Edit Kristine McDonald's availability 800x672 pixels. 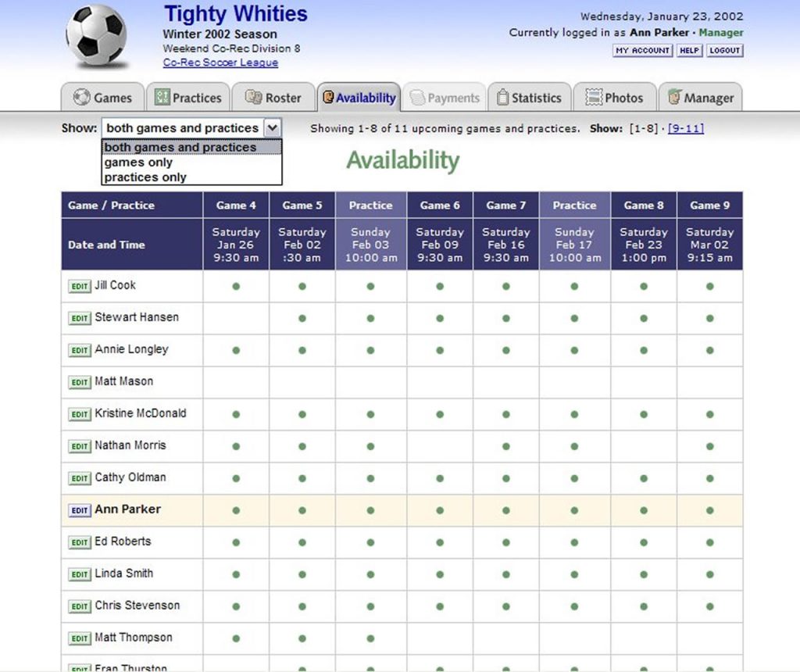pyautogui.click(x=80, y=414)
